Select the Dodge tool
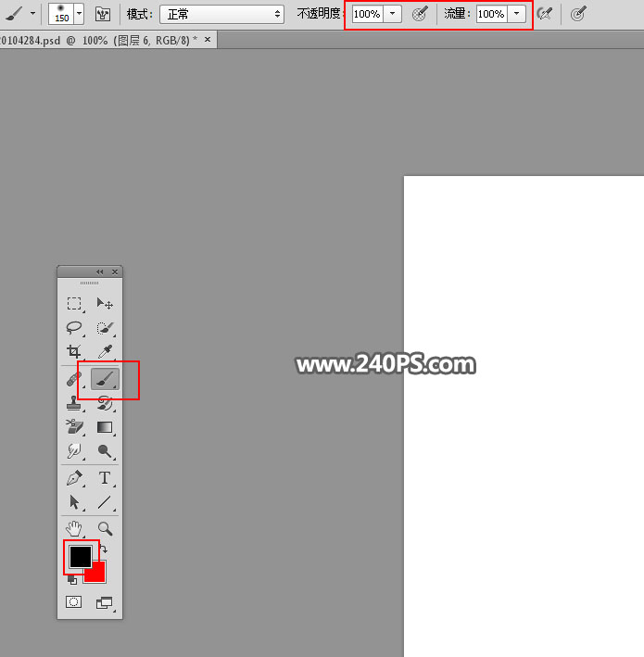This screenshot has width=644, height=657. [x=105, y=451]
